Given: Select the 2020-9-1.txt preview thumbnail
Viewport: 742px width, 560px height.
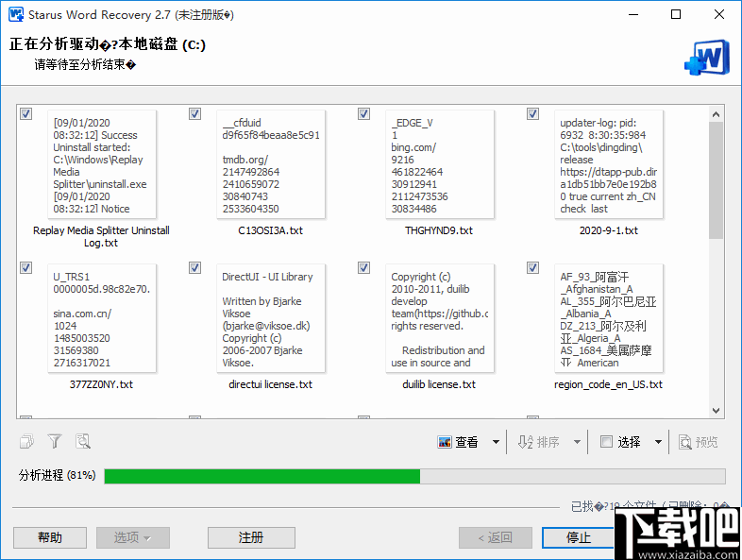Looking at the screenshot, I should [x=609, y=164].
